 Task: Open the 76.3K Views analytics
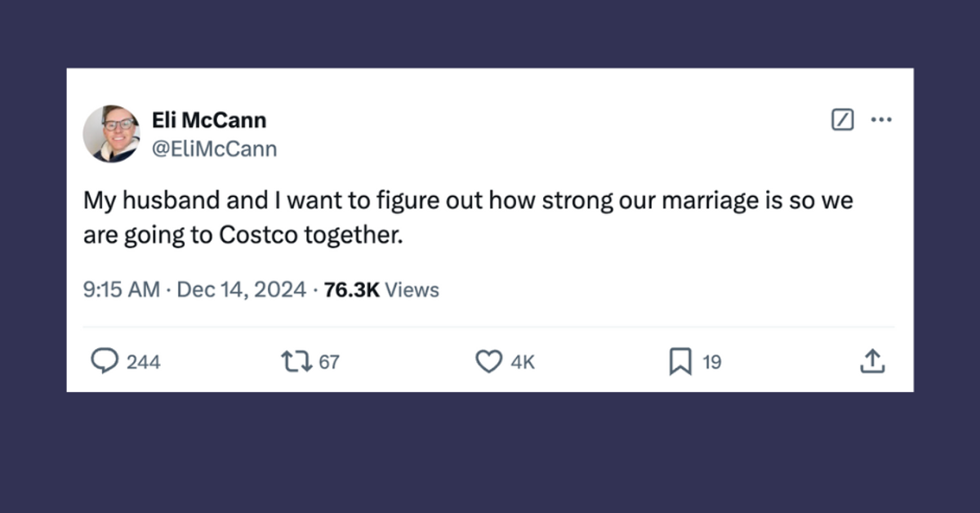click(x=381, y=290)
